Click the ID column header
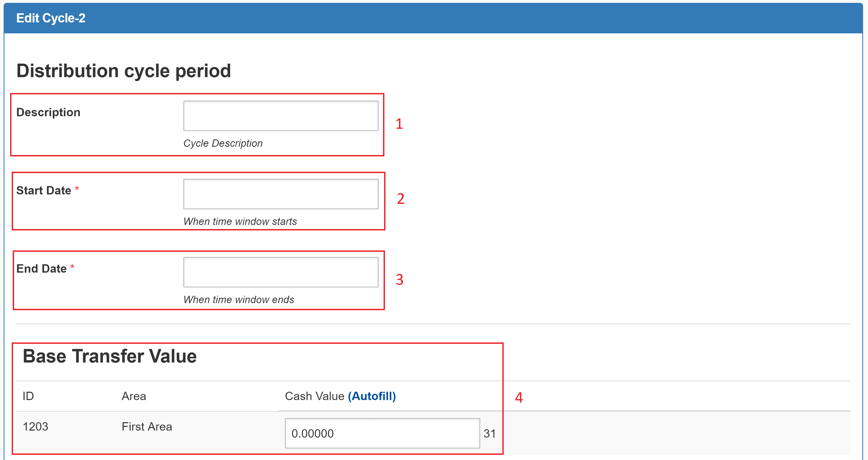Screen dimensions: 868x460 pyautogui.click(x=28, y=396)
